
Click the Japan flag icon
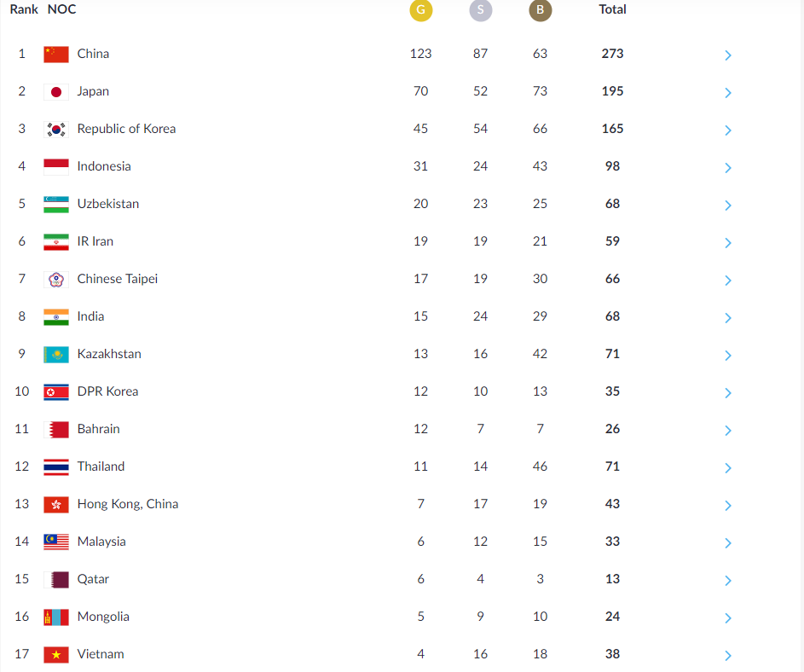(x=56, y=91)
